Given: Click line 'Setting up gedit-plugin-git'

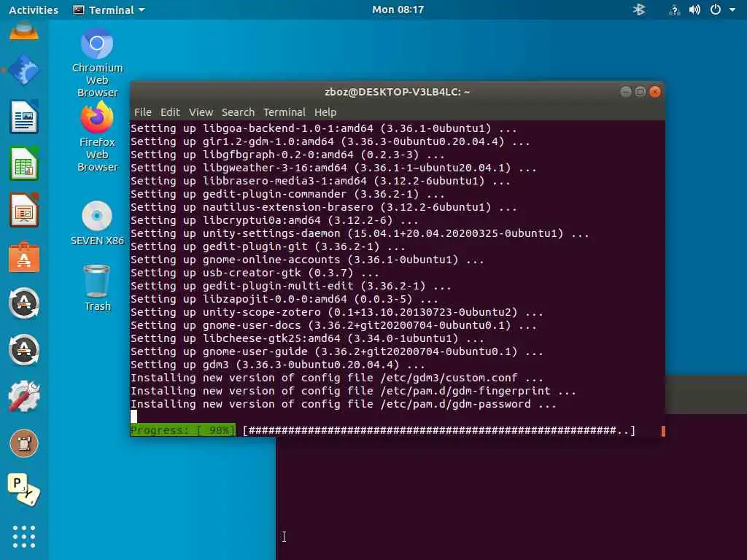Looking at the screenshot, I should pos(268,246).
